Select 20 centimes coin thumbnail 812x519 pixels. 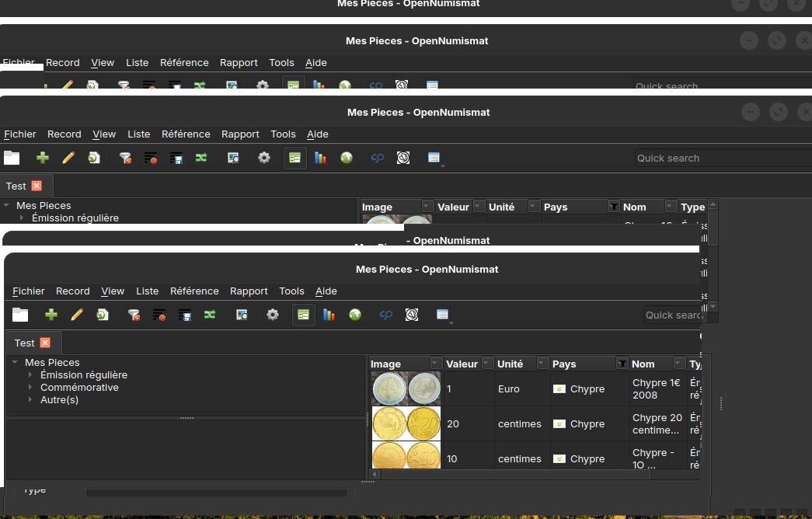[x=406, y=423]
